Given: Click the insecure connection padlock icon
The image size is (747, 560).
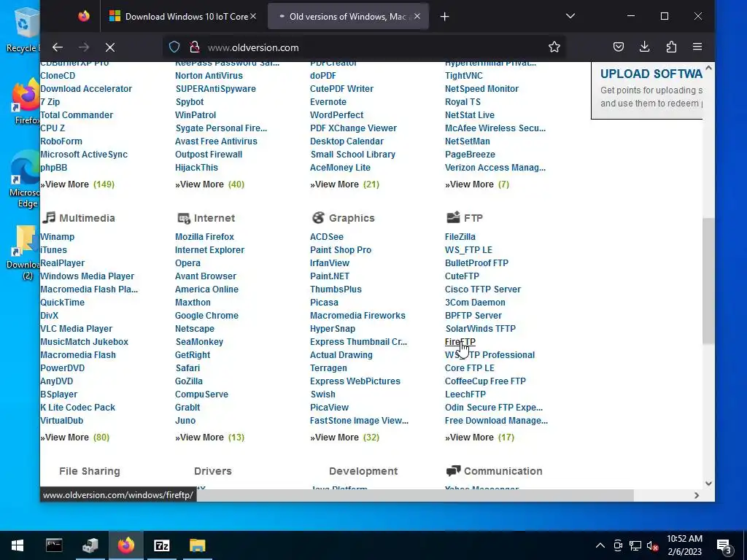Looking at the screenshot, I should (194, 47).
